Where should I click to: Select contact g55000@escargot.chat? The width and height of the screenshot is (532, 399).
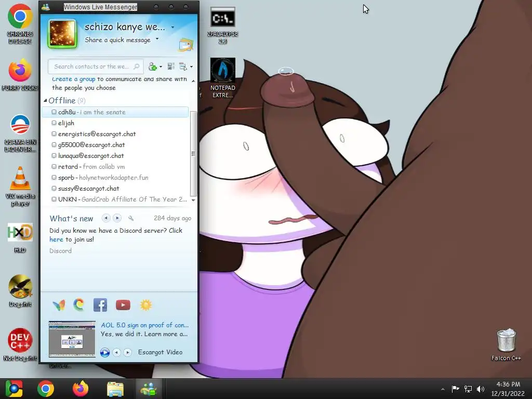pos(115,144)
